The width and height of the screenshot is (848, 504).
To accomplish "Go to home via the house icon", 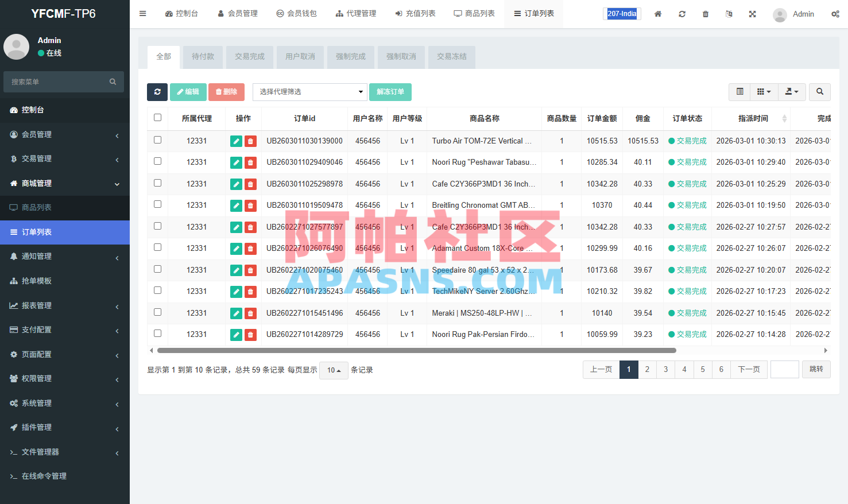I will pyautogui.click(x=658, y=14).
